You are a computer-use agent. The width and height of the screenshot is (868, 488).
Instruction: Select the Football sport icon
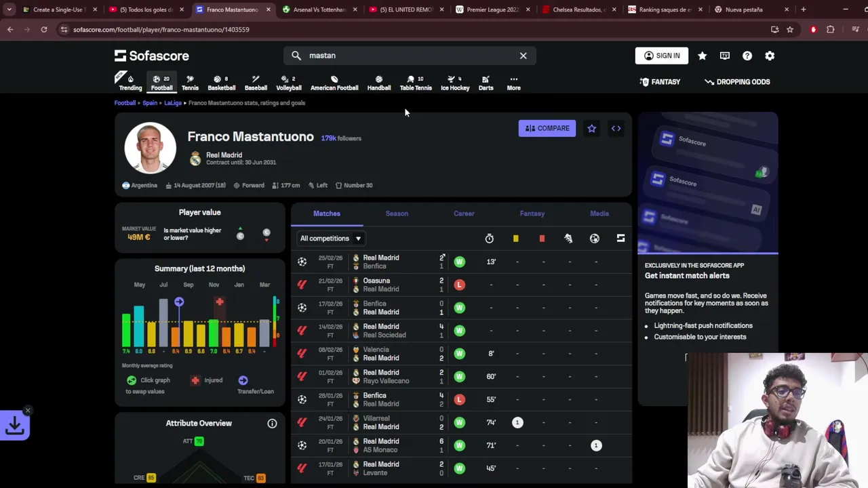click(161, 82)
